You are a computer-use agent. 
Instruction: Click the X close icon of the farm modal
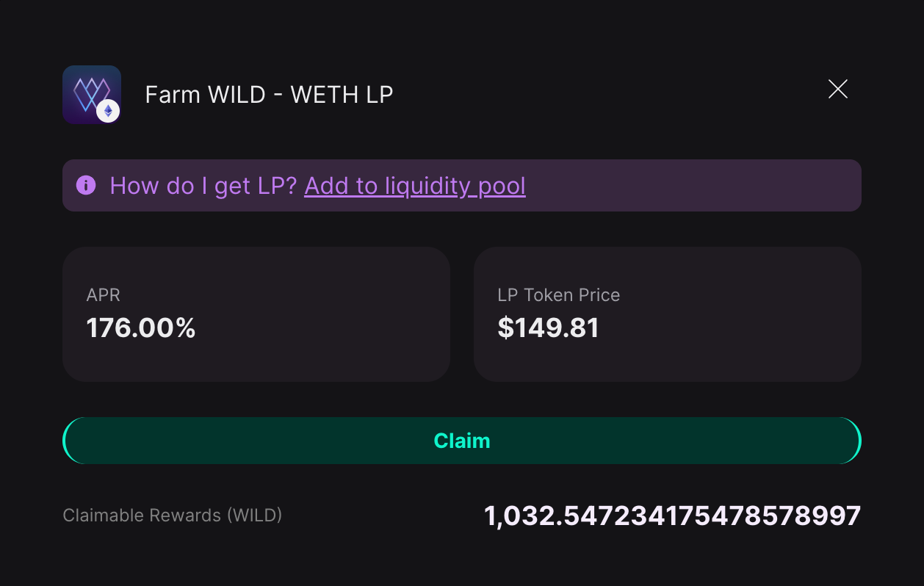pos(837,89)
